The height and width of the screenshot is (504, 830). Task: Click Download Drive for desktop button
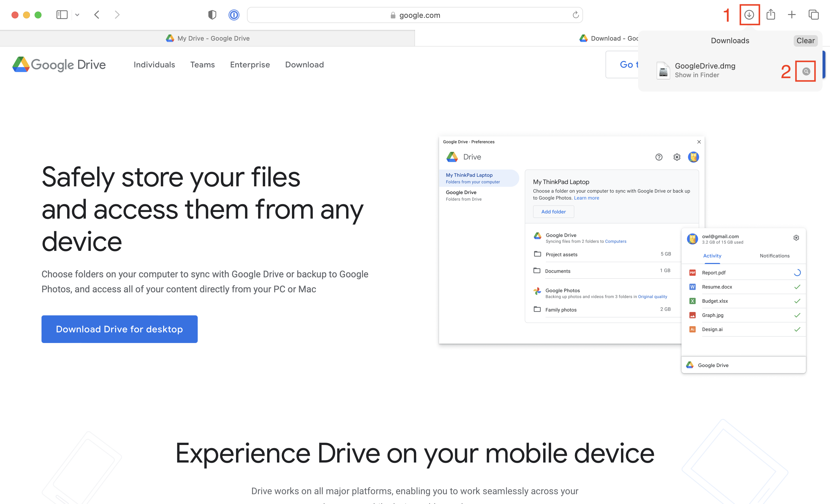[x=119, y=329]
